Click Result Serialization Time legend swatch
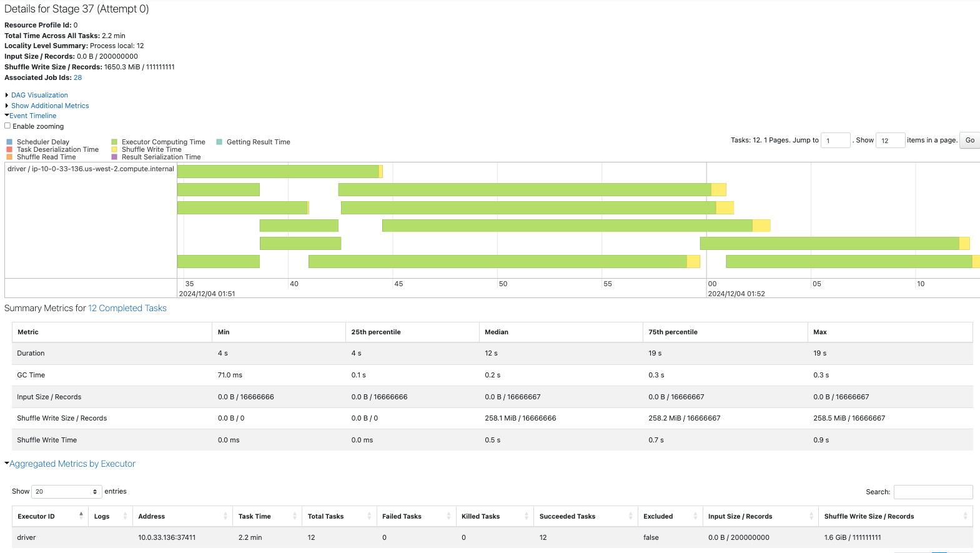This screenshot has width=980, height=553. (114, 157)
